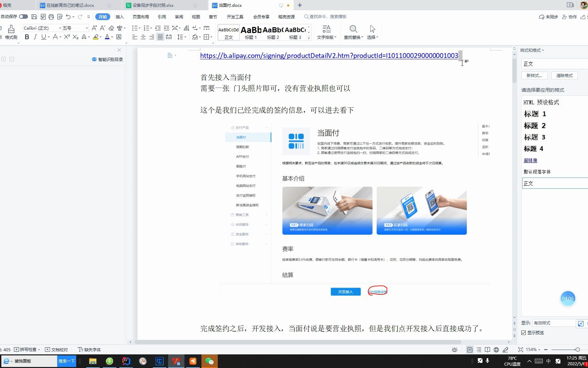This screenshot has width=588, height=368.
Task: Apply Subscript formatting
Action: [x=75, y=37]
